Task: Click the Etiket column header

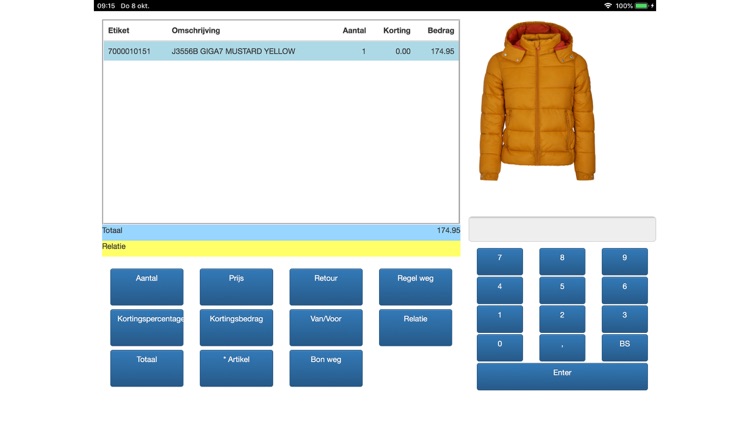Action: coord(119,31)
